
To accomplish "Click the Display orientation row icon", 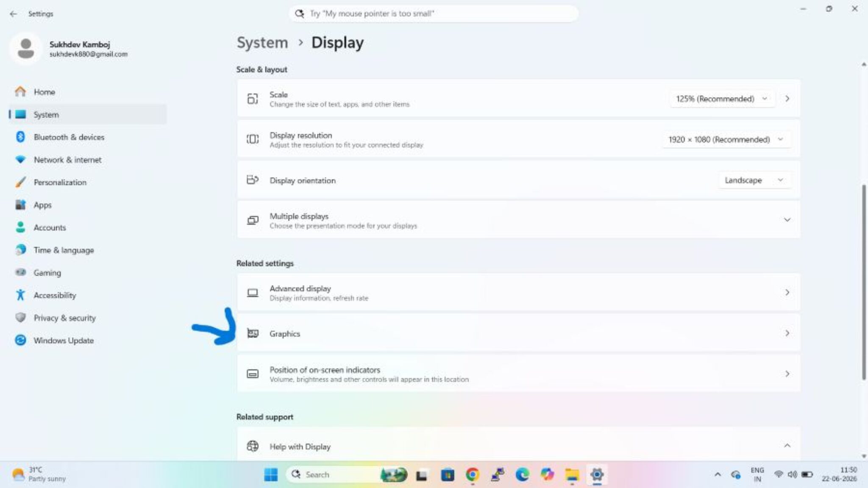I will coord(253,180).
